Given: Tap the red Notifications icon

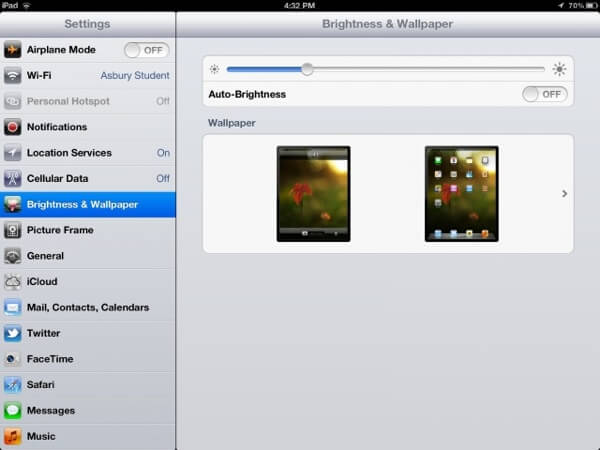Looking at the screenshot, I should (x=13, y=127).
